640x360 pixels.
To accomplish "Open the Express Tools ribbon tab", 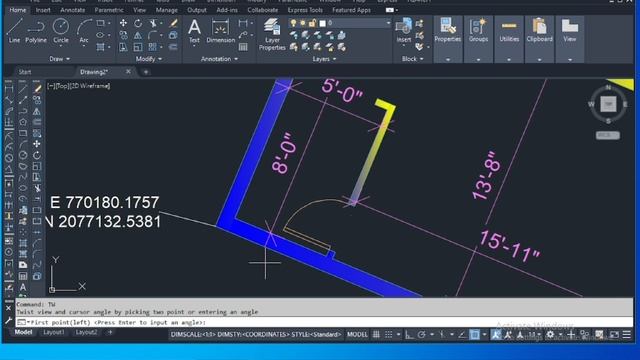I will (x=305, y=10).
